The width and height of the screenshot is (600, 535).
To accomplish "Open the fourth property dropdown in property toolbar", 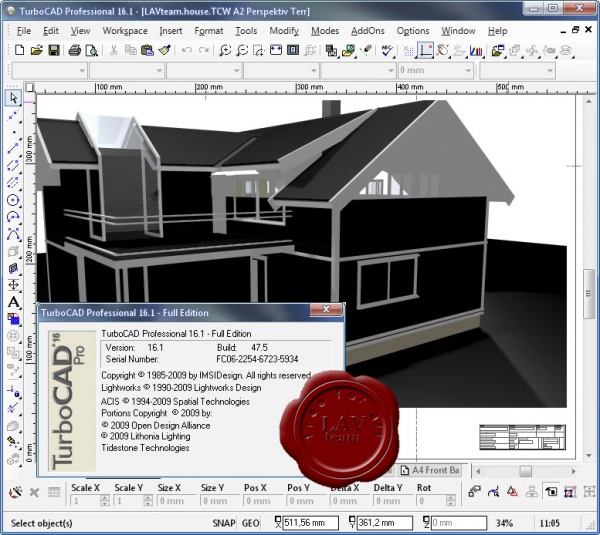I will click(313, 70).
